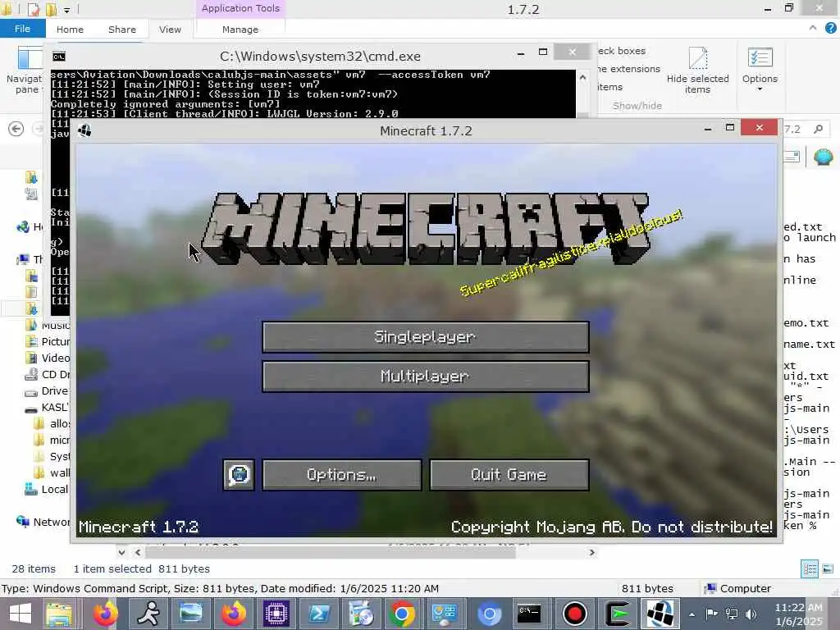The width and height of the screenshot is (840, 630).
Task: Click the Minecraft window title bar icon
Action: [x=84, y=130]
